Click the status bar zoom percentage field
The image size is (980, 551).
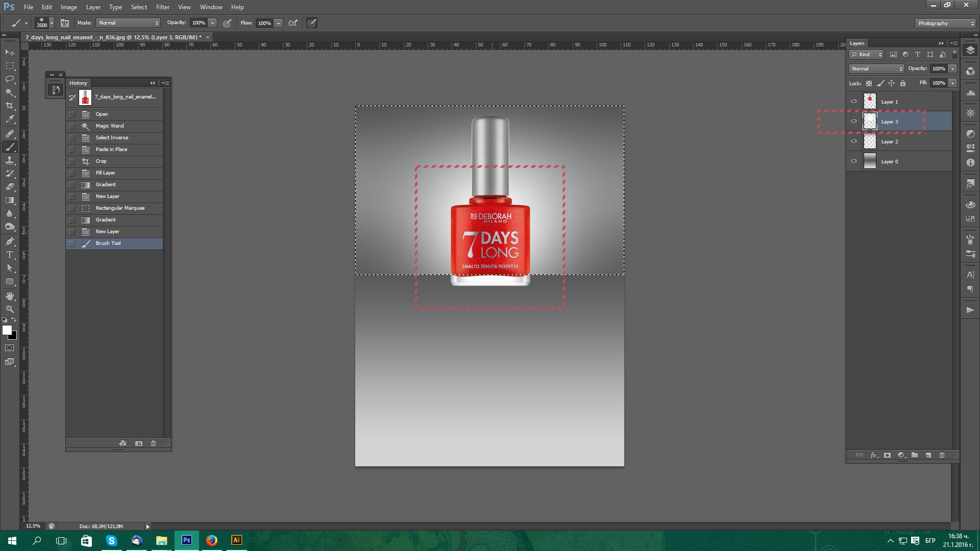[33, 526]
